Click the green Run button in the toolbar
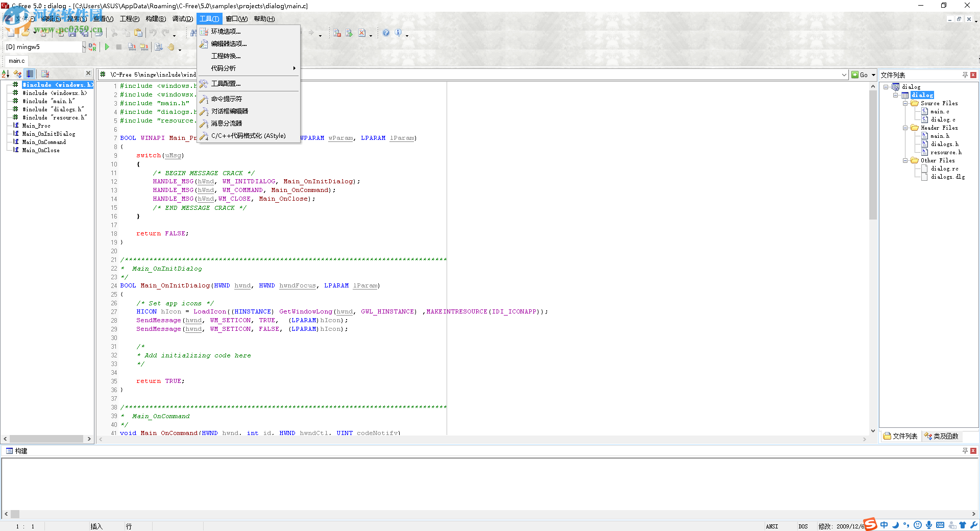Image resolution: width=980 pixels, height=531 pixels. (x=107, y=47)
